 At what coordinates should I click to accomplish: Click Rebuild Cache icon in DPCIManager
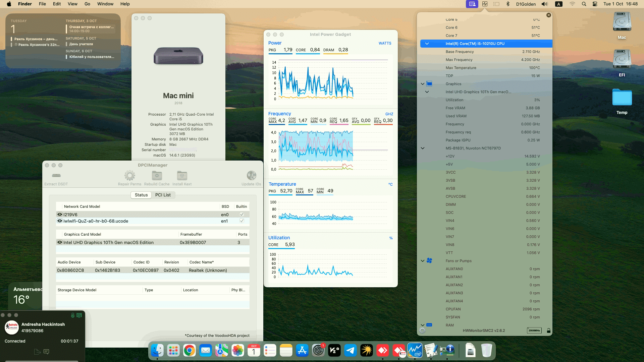[157, 175]
